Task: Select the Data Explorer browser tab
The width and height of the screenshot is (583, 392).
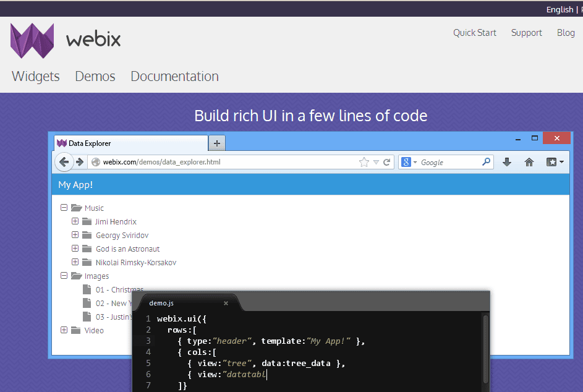Action: click(131, 143)
